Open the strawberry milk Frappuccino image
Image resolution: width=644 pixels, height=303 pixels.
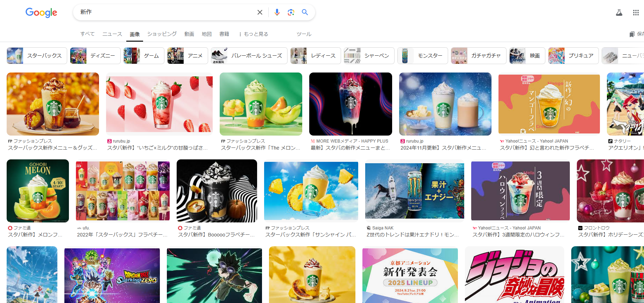159,104
